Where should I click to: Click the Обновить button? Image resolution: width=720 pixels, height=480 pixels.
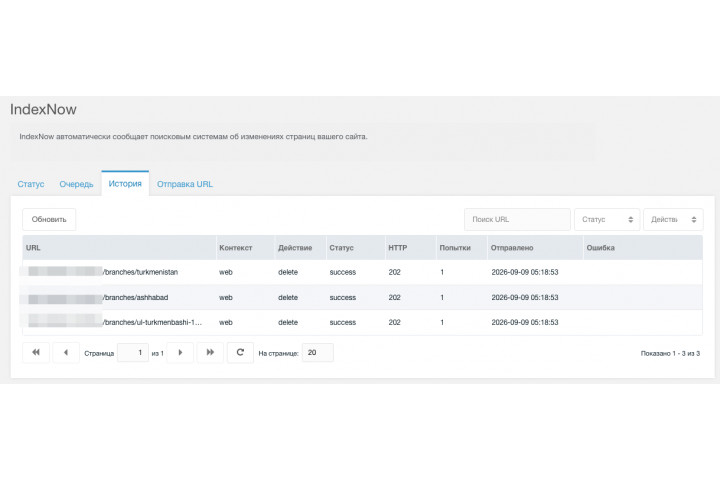49,220
